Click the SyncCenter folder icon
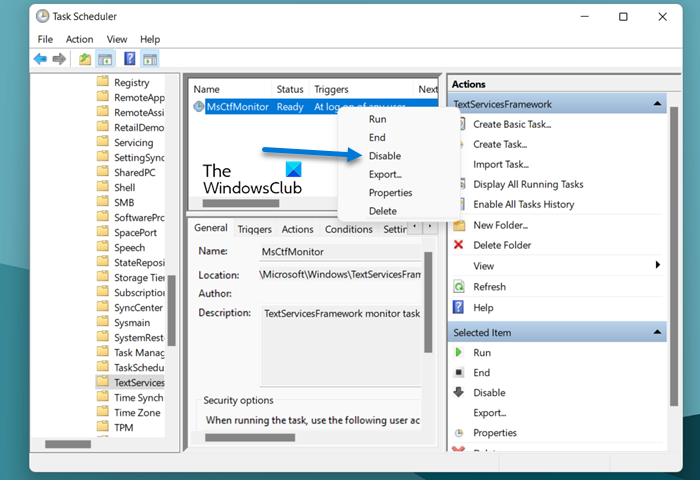Screen dimensions: 700x480 [x=103, y=306]
